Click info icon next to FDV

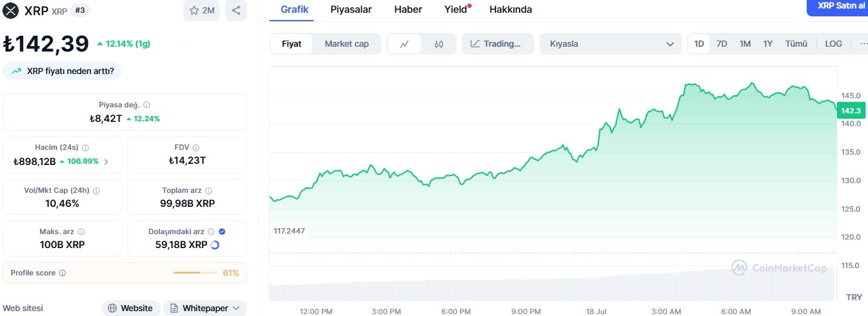coord(195,147)
